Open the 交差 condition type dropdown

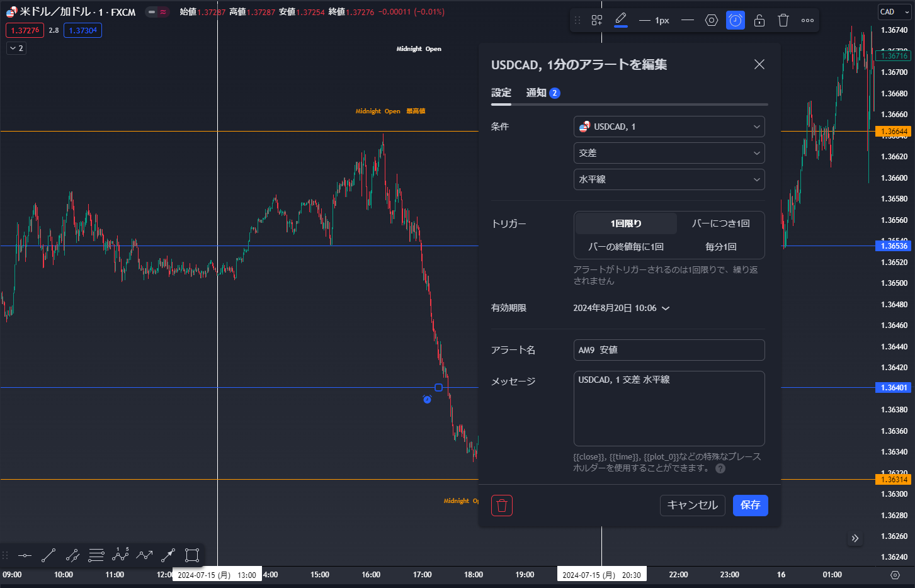click(669, 153)
